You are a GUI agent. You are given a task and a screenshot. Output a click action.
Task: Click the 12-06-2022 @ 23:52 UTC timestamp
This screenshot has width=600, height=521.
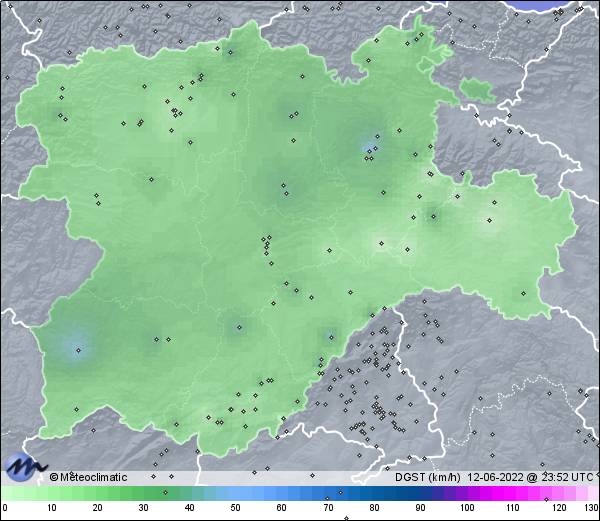coord(530,477)
